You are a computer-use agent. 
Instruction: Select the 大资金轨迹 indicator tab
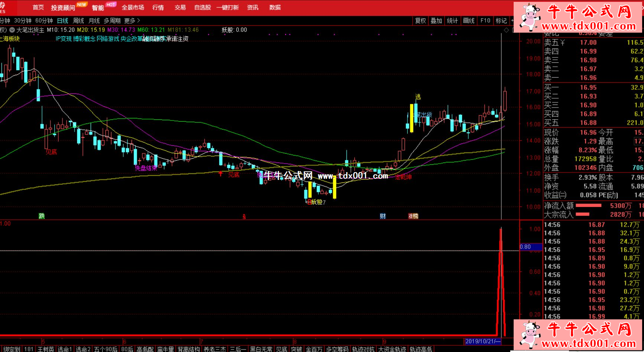pos(392,349)
